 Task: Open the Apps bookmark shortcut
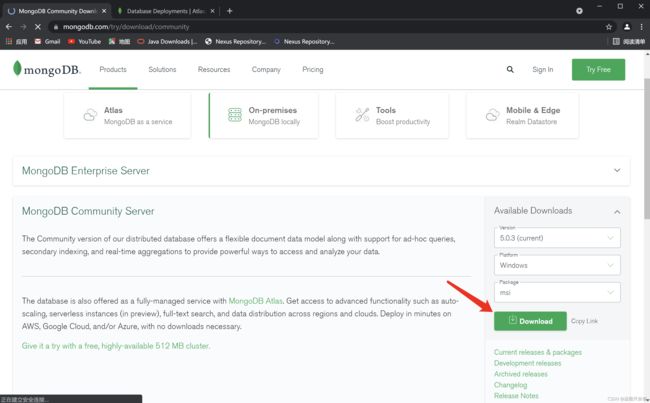click(16, 41)
